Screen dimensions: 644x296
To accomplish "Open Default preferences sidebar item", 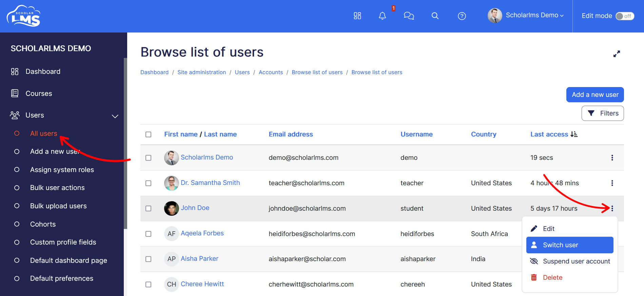I will point(62,278).
